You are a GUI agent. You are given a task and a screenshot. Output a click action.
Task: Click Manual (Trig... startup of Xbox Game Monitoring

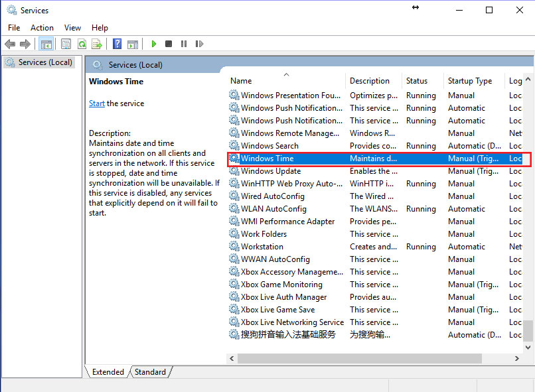tap(473, 285)
